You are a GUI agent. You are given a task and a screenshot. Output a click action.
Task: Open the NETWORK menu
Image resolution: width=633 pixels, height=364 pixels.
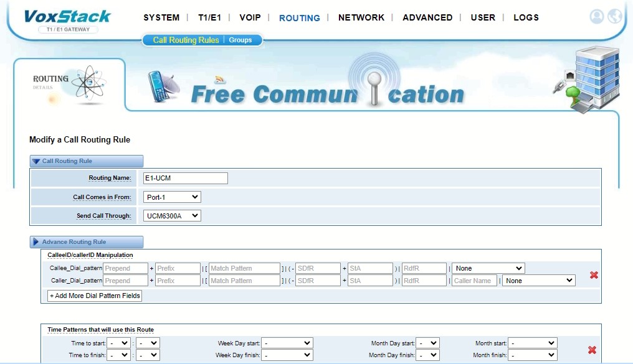(361, 17)
